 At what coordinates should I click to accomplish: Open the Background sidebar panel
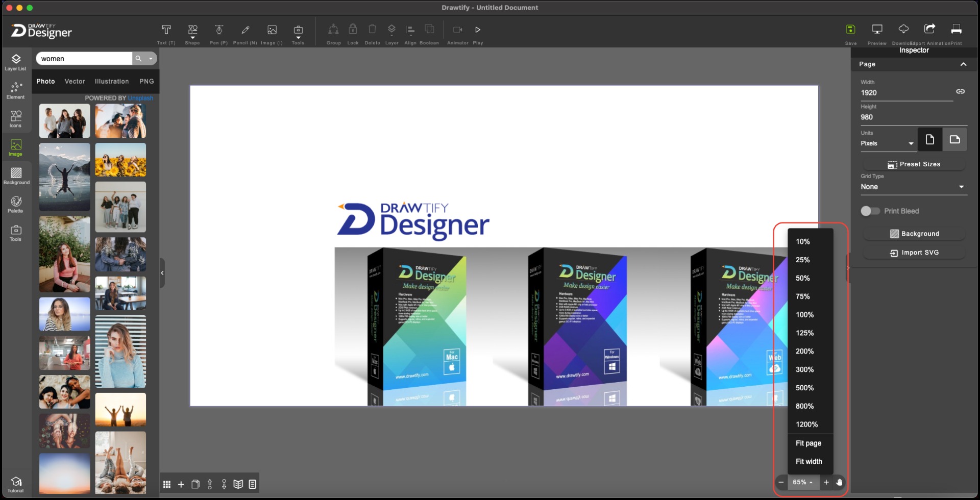point(16,176)
